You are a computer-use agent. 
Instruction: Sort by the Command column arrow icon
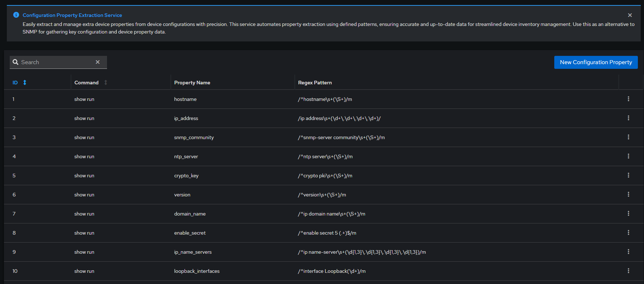click(x=106, y=83)
